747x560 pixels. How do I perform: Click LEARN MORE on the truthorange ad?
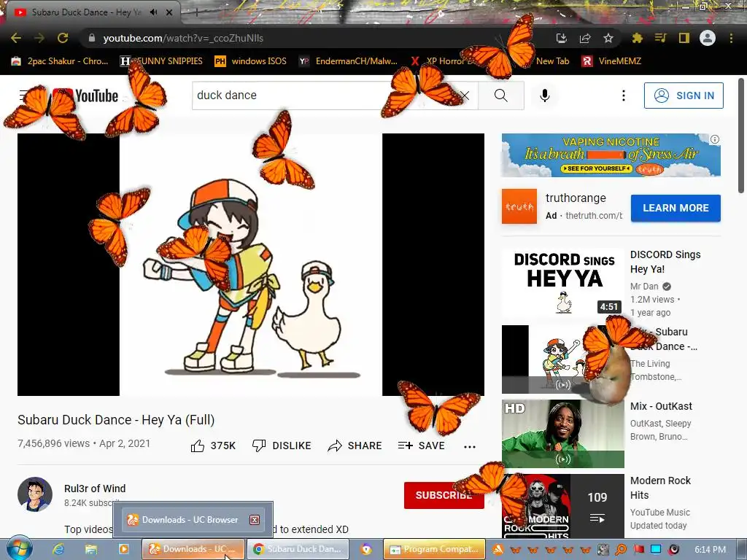[676, 208]
